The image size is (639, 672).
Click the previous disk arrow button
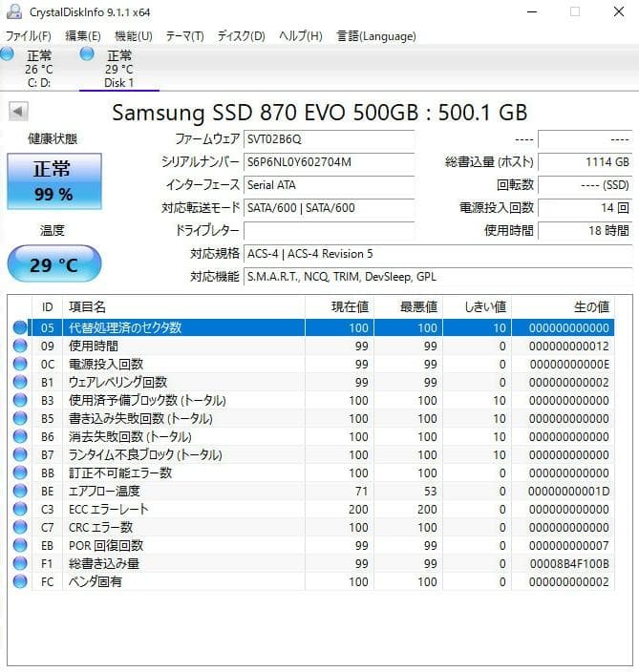(18, 112)
